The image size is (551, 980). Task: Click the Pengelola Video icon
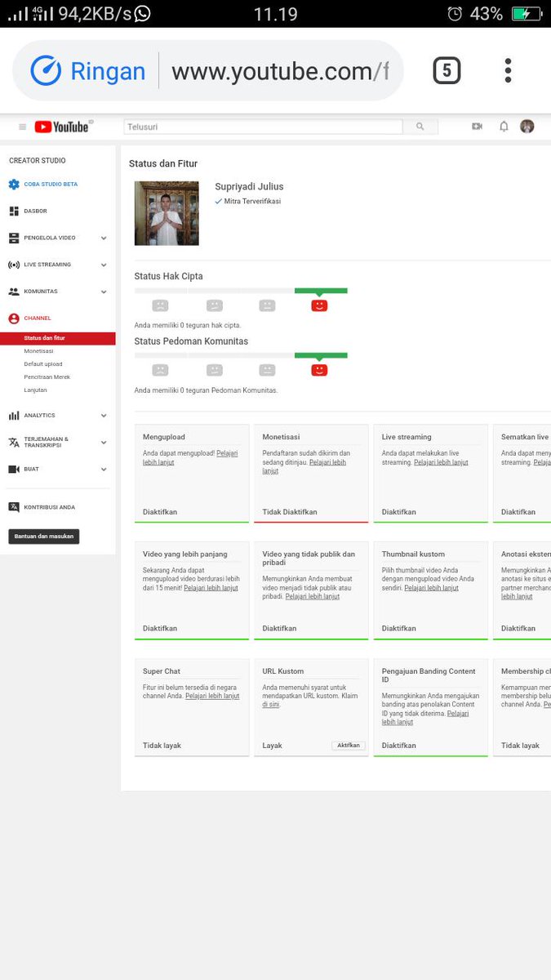click(14, 238)
